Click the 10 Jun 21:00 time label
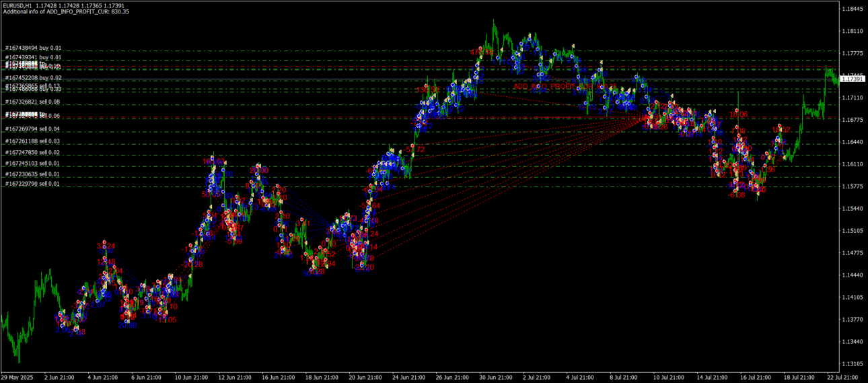Viewport: 868px width, 383px height. [x=190, y=377]
